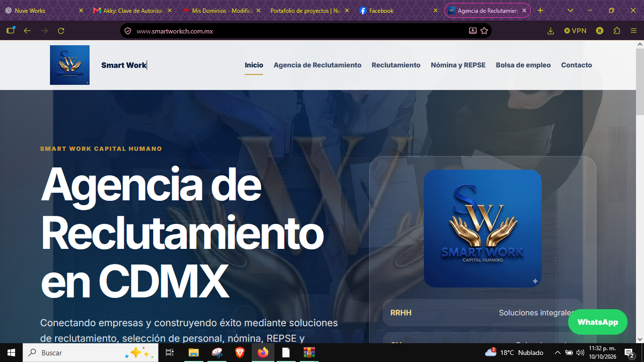Open Agencia de Reclutamiento nav link

(317, 65)
